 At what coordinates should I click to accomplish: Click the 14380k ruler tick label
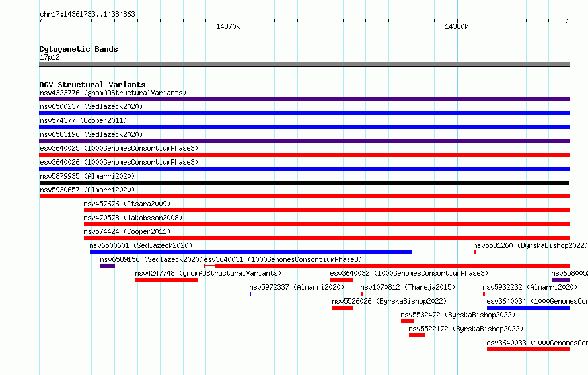[x=457, y=26]
